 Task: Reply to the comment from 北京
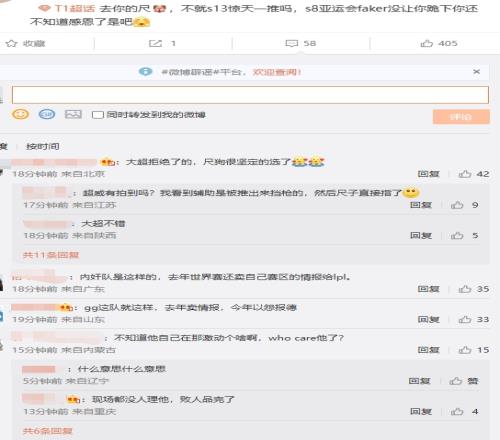click(x=428, y=174)
